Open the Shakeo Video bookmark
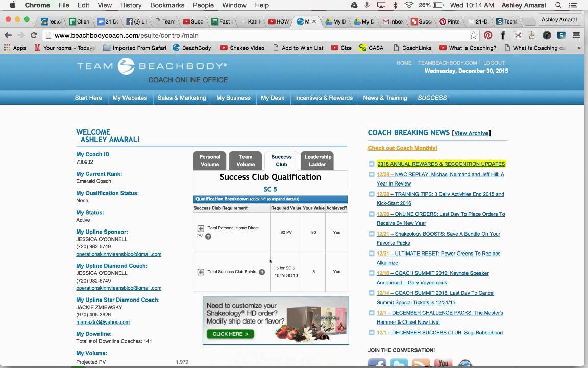 242,48
